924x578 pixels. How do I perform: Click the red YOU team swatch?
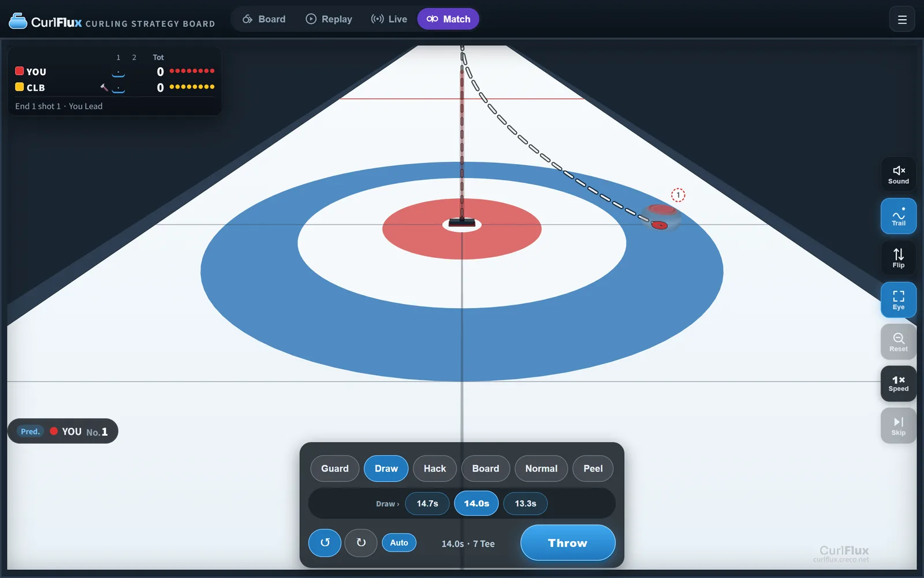coord(20,71)
